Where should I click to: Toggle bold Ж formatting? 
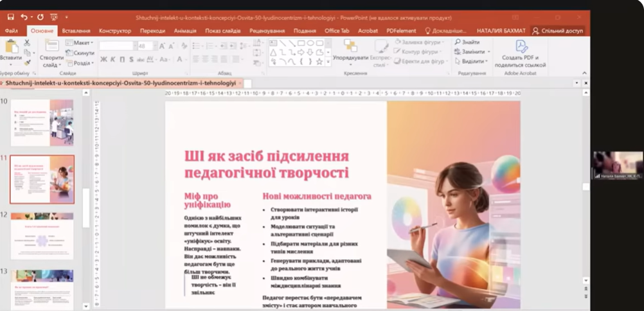tap(103, 60)
